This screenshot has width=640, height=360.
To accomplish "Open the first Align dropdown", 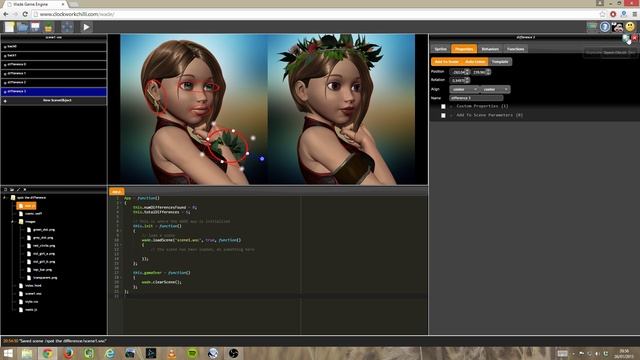I will (464, 89).
